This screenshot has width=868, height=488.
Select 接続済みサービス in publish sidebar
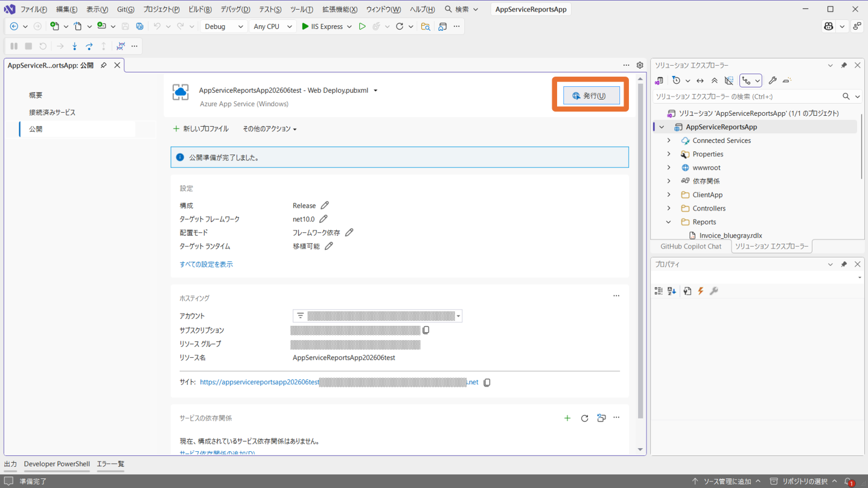52,112
